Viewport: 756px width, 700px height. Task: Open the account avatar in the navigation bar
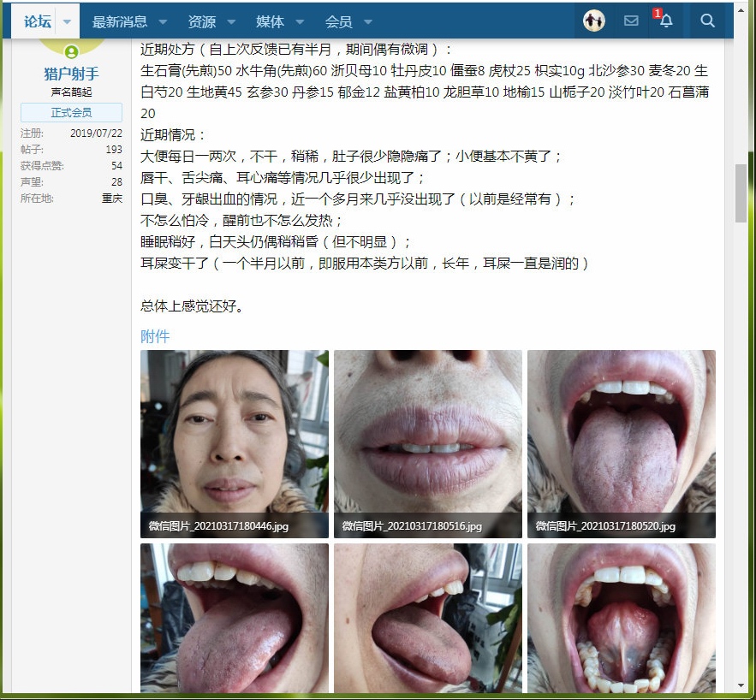point(594,21)
